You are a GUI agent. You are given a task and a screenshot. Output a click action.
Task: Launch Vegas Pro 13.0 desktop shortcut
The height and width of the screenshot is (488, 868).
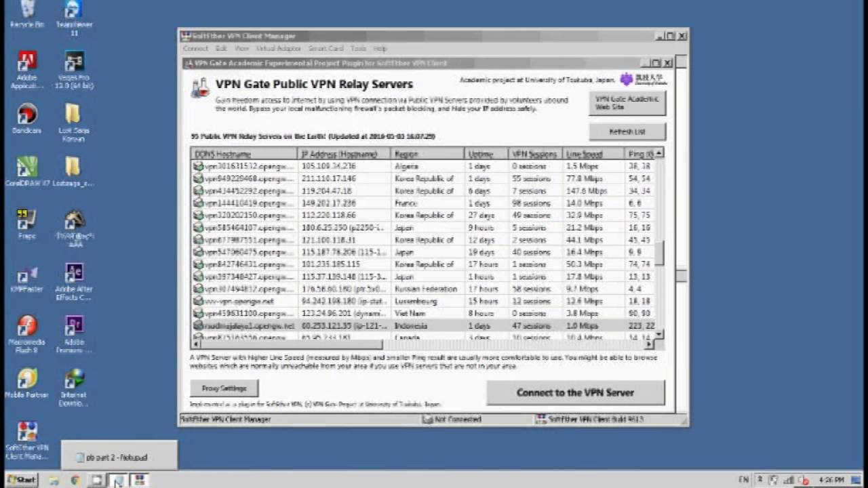point(74,70)
